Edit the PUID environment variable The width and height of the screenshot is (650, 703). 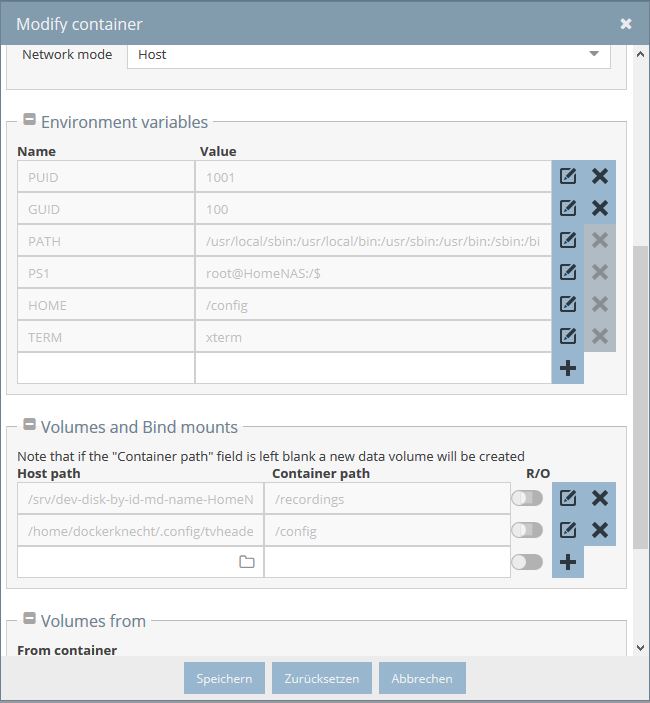[x=568, y=176]
